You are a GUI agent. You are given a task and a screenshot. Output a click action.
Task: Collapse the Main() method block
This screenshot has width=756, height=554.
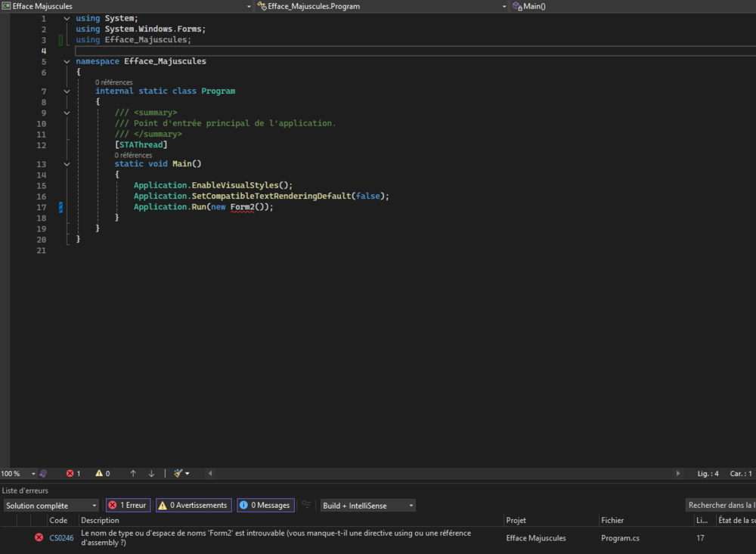point(67,164)
